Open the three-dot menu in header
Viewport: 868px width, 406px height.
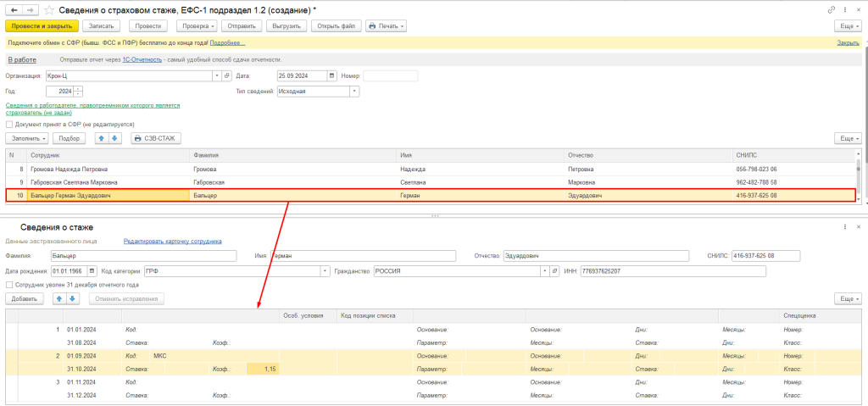pyautogui.click(x=844, y=9)
